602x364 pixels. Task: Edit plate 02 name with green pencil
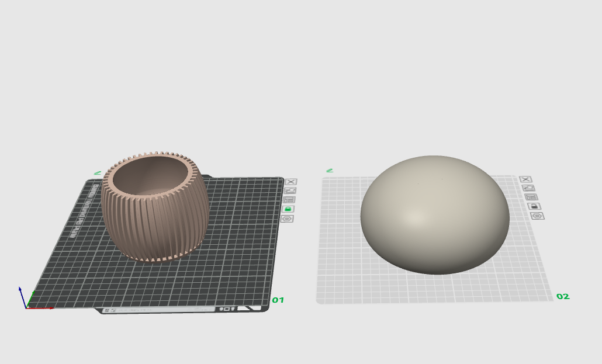[x=330, y=171]
